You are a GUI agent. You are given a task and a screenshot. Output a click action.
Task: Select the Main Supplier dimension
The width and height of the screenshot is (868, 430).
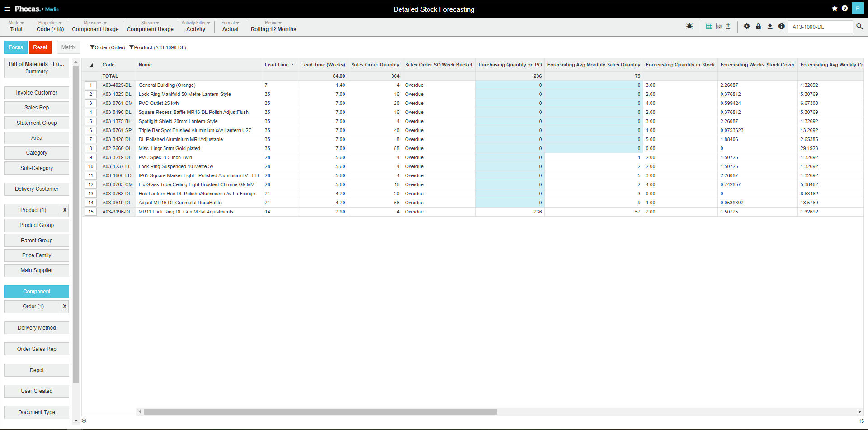point(37,270)
